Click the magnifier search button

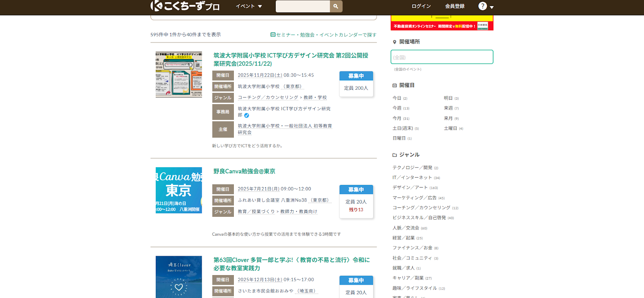tap(336, 6)
